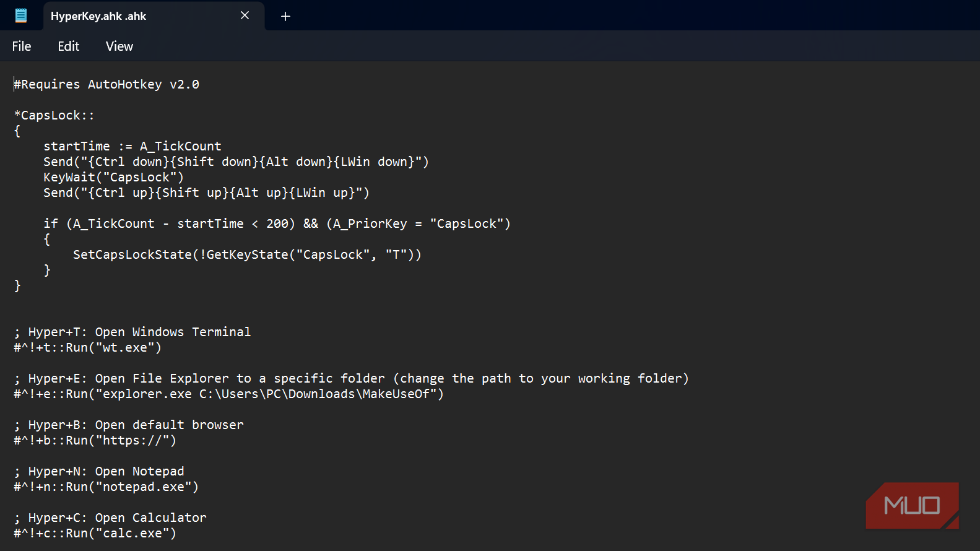Open the View menu
Image resolution: width=980 pixels, height=551 pixels.
pos(119,46)
